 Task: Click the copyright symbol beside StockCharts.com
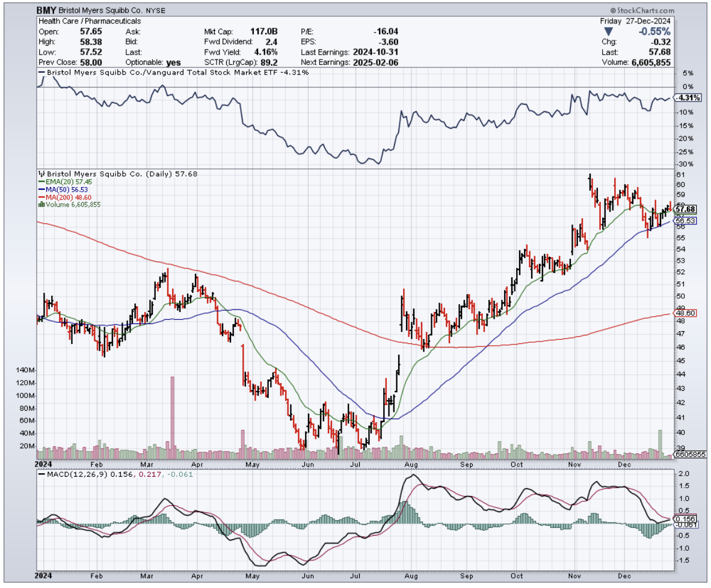[613, 11]
